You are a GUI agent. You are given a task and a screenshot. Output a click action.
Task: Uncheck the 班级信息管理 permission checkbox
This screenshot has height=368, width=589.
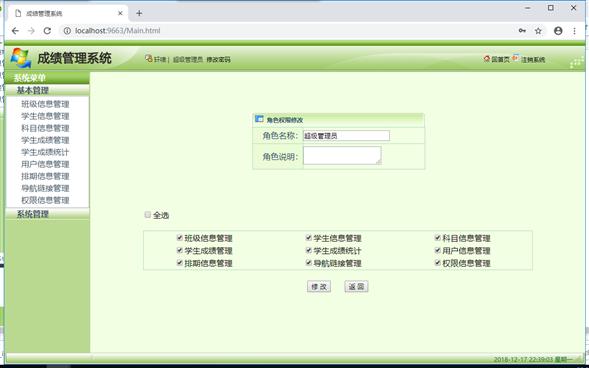(180, 237)
